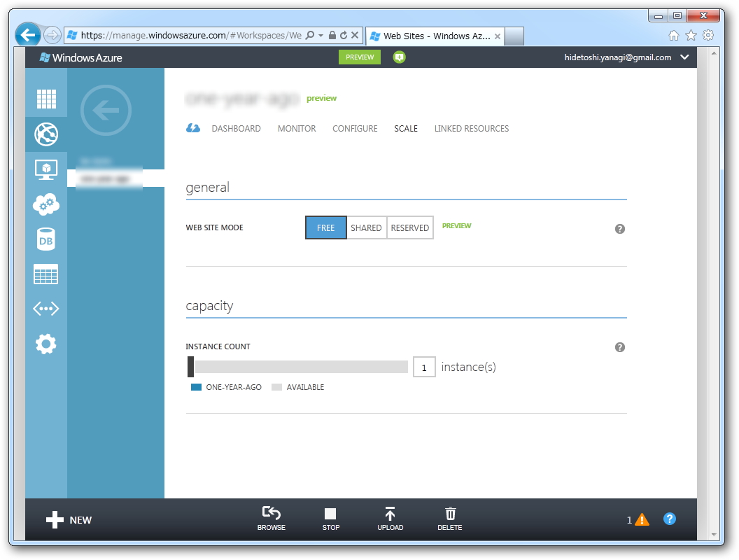Click the green preview link beside site name
This screenshot has width=739, height=560.
pyautogui.click(x=321, y=98)
